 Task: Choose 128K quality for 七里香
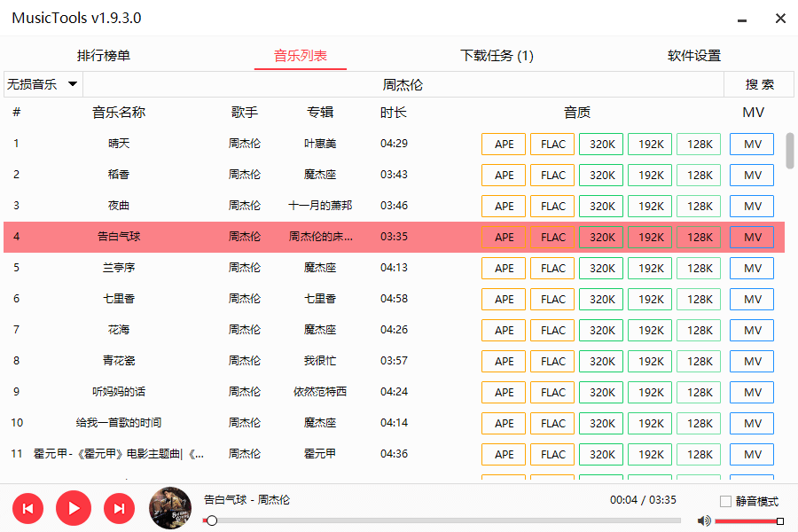700,300
